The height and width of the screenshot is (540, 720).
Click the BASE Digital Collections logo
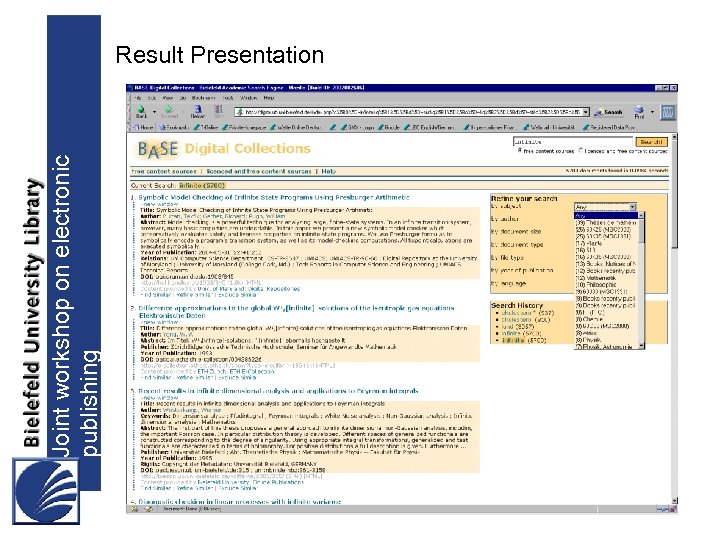[224, 149]
